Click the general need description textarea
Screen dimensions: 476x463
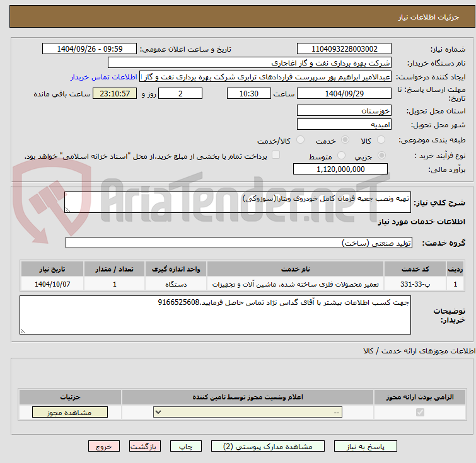coord(238,202)
